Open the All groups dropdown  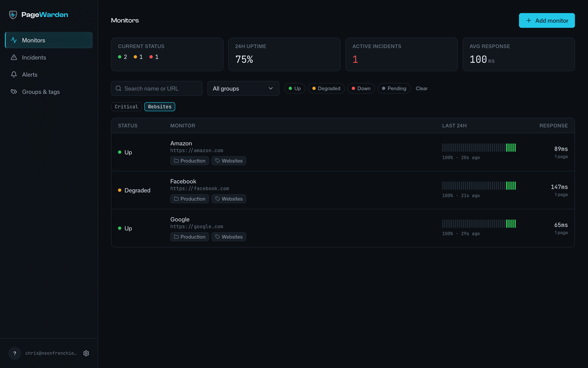click(x=243, y=88)
